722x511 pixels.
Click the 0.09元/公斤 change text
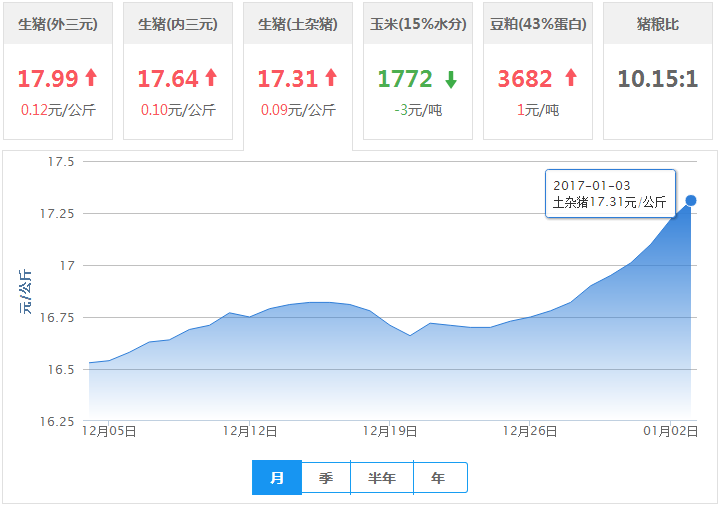(x=298, y=110)
